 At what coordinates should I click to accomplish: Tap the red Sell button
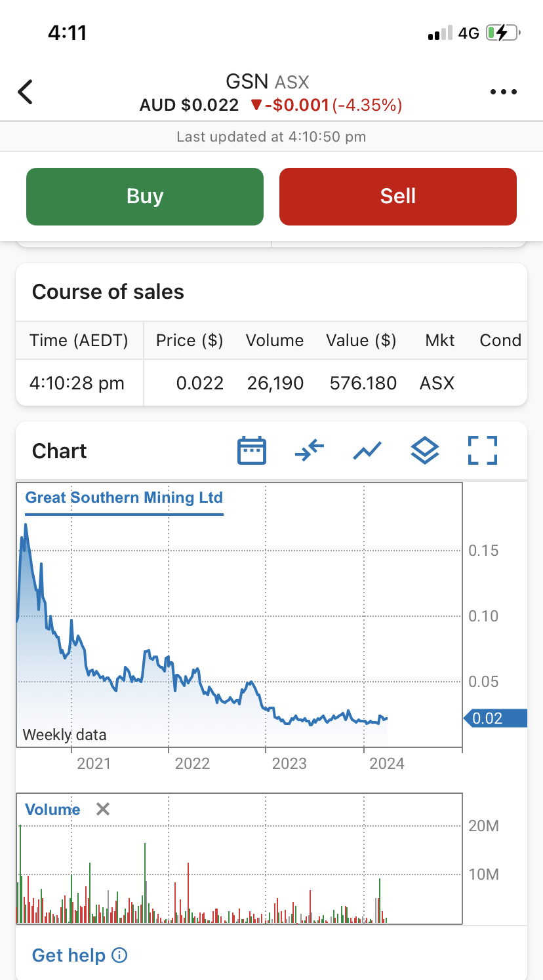398,197
